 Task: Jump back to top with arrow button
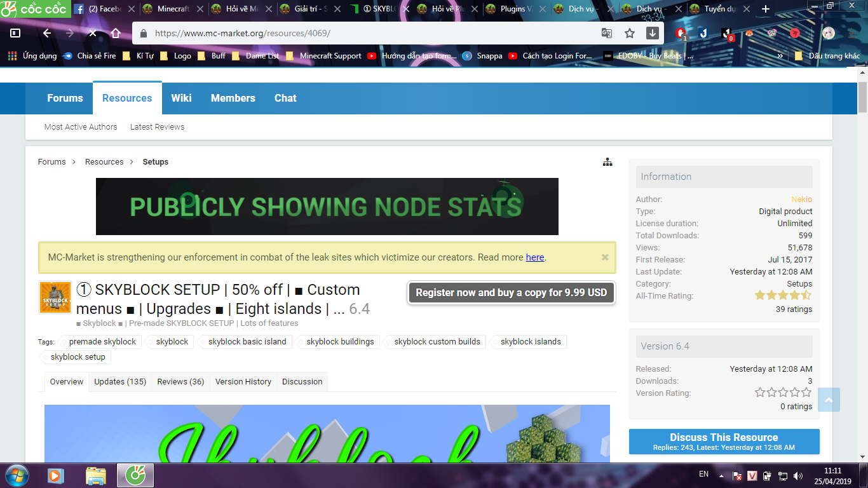tap(828, 400)
